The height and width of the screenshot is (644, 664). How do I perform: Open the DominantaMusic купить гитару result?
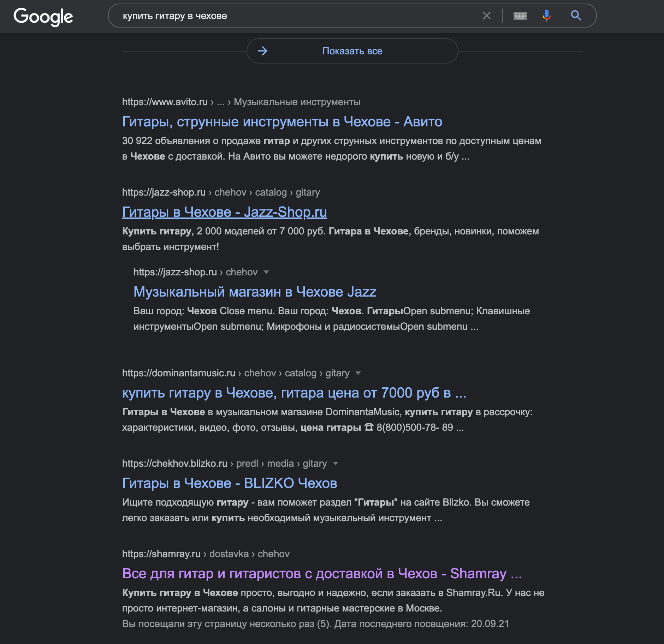click(x=294, y=393)
